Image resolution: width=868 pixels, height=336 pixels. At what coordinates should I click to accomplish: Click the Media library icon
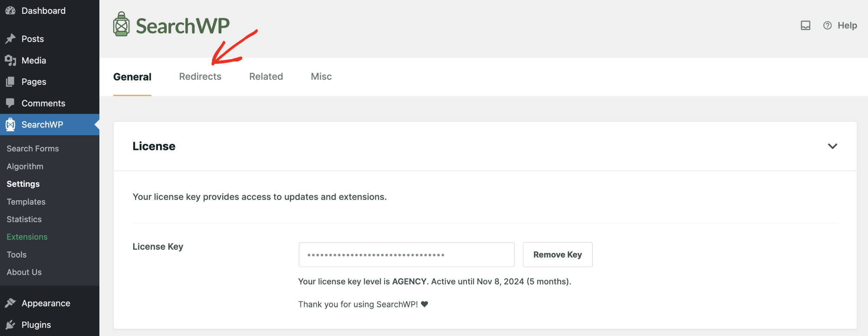(x=10, y=60)
